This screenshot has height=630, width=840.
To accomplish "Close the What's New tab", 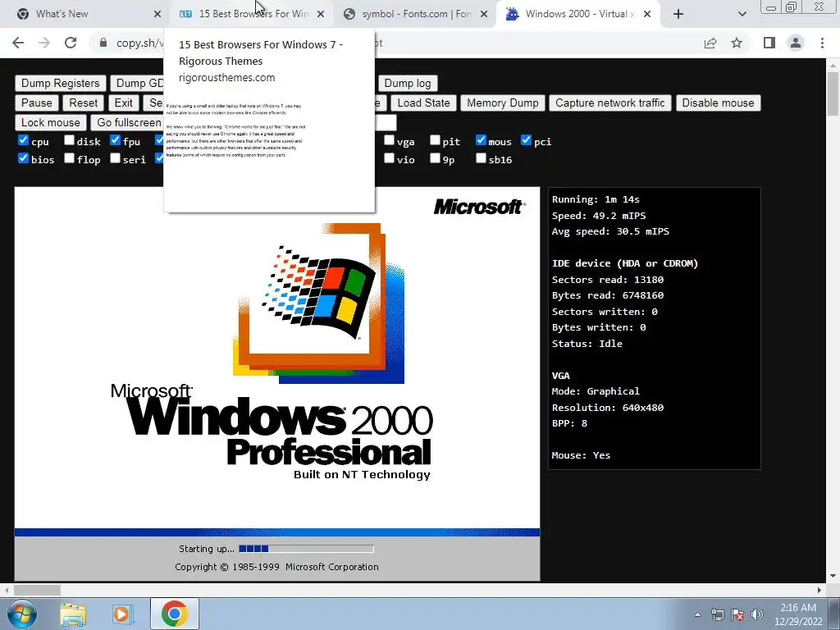I will click(x=157, y=14).
